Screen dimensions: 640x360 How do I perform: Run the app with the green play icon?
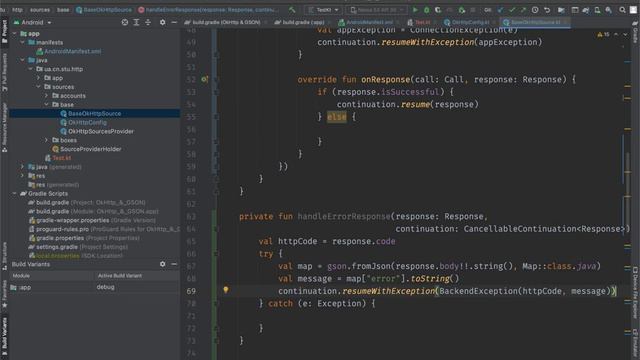[415, 10]
